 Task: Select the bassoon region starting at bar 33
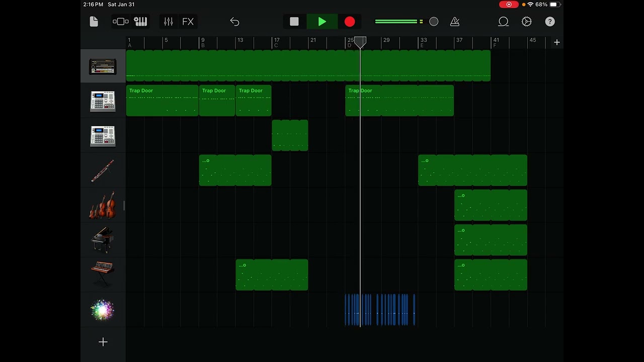pos(472,170)
